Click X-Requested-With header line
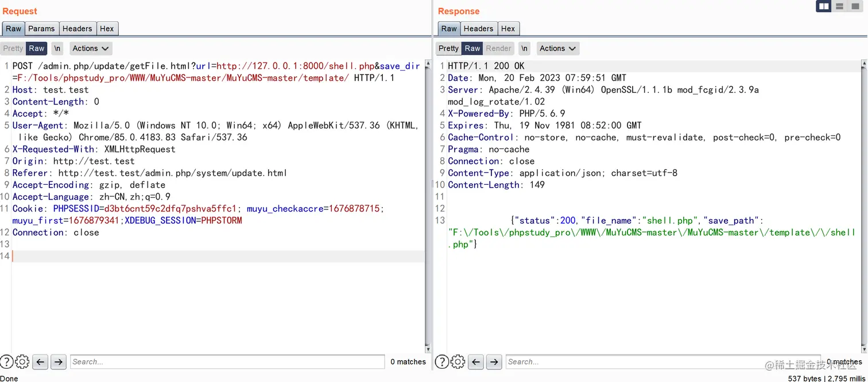Screen dimensions: 868x382 94,149
